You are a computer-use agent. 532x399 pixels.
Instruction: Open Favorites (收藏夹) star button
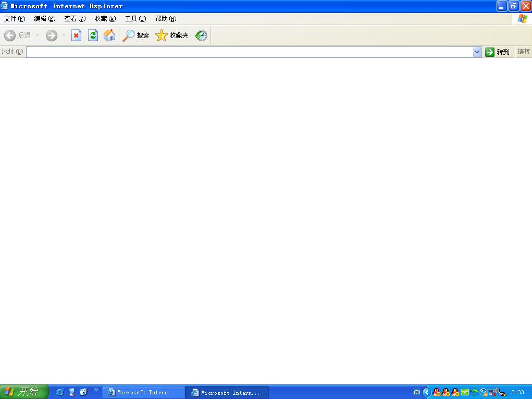click(x=171, y=35)
